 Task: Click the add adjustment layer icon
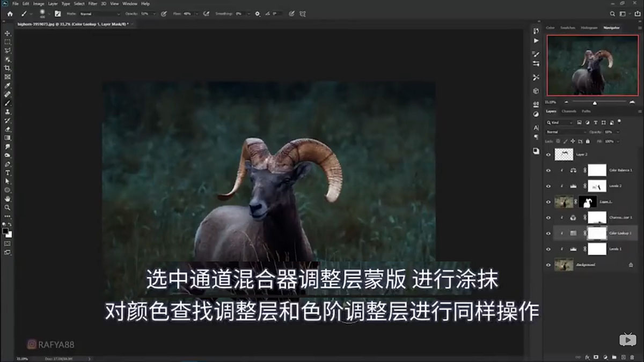point(605,356)
